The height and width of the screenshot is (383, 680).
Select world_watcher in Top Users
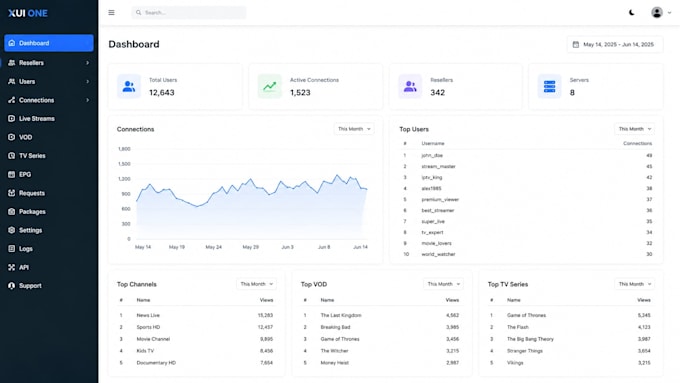438,254
